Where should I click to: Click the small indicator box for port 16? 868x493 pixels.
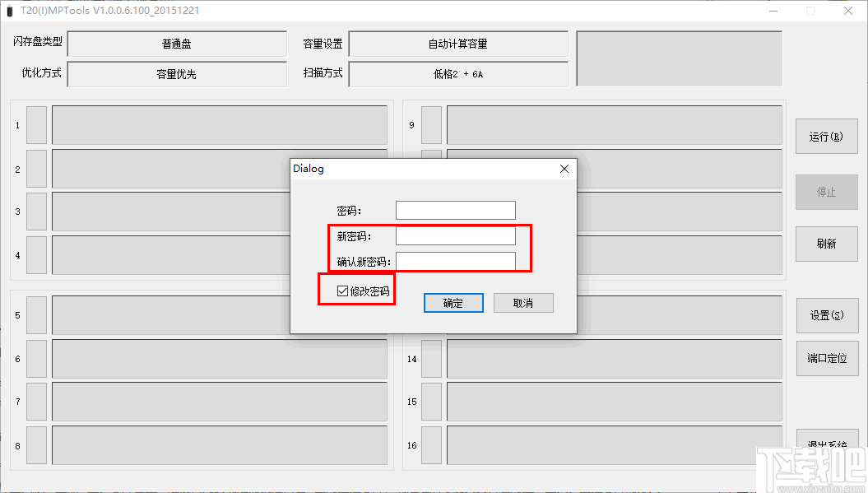[431, 445]
